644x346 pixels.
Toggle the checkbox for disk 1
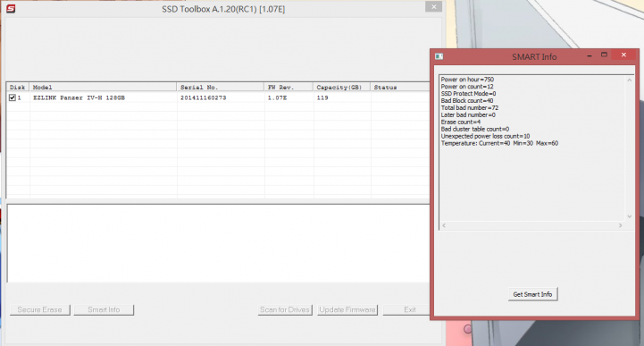13,97
